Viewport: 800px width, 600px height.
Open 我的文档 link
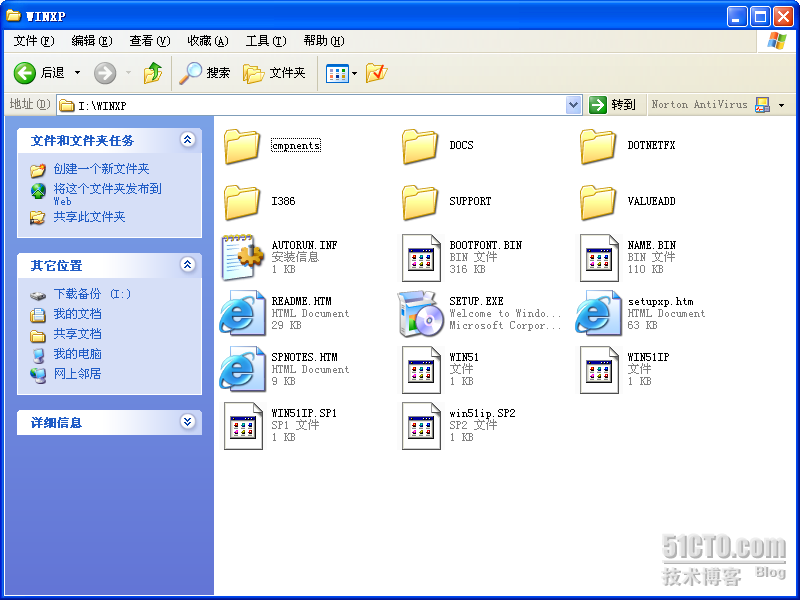(78, 314)
